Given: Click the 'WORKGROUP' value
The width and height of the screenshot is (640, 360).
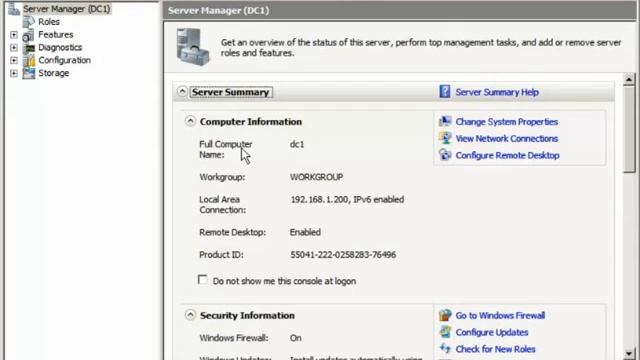Looking at the screenshot, I should tap(316, 177).
